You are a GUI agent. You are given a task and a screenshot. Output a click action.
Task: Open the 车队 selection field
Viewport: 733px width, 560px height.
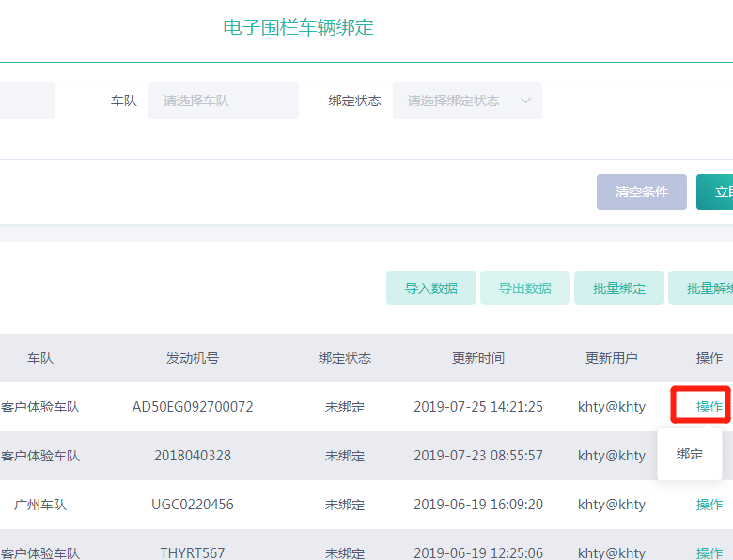(223, 101)
